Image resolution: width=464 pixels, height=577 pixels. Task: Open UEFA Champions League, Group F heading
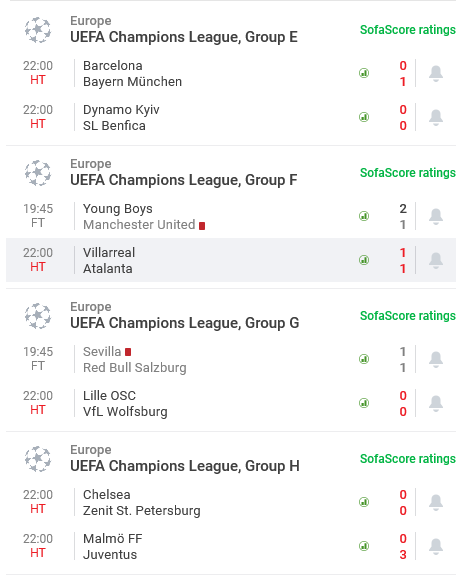point(184,180)
